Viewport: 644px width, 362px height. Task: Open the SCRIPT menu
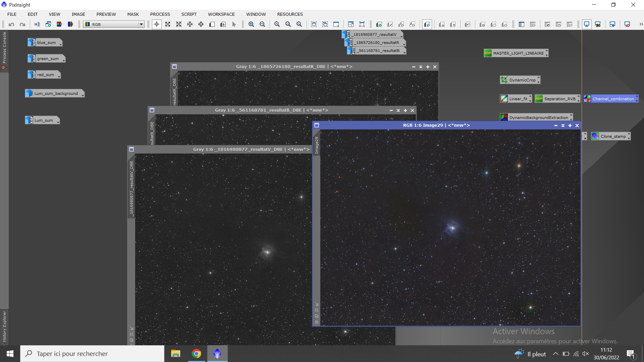coord(189,14)
